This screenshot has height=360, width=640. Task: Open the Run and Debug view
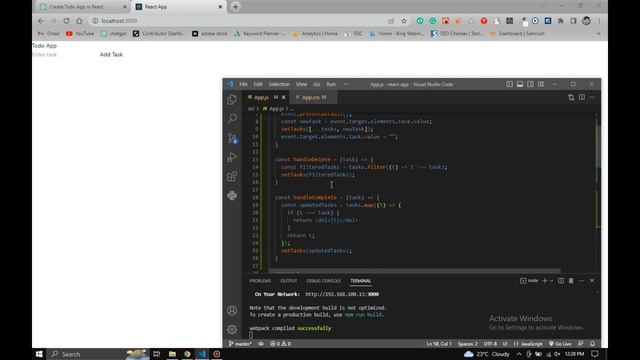pos(232,157)
